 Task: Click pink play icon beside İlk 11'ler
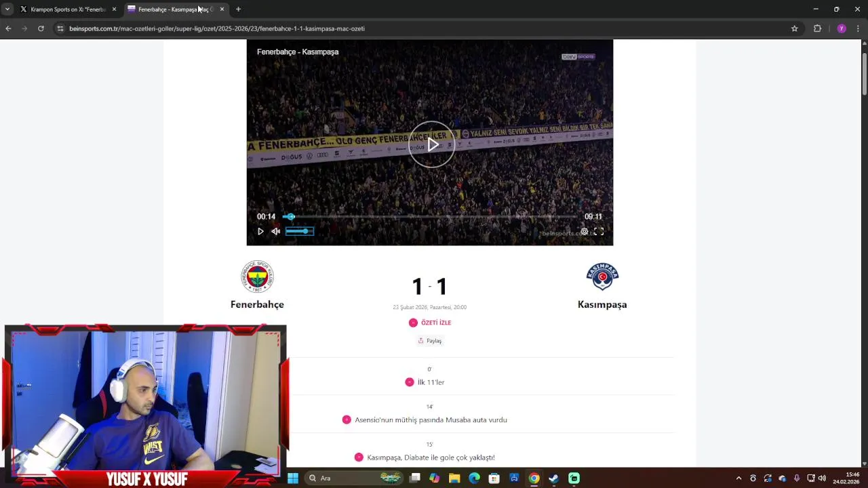[x=409, y=382]
